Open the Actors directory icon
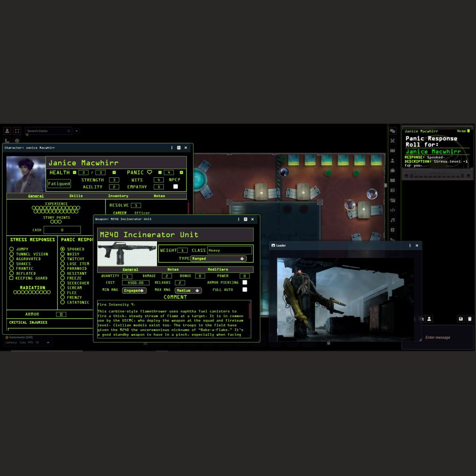 pyautogui.click(x=392, y=161)
